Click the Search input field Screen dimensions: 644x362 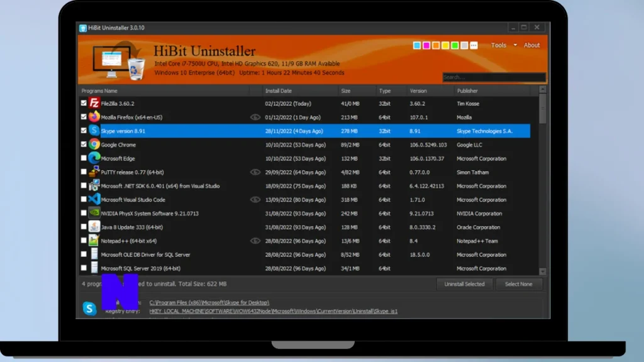point(494,77)
